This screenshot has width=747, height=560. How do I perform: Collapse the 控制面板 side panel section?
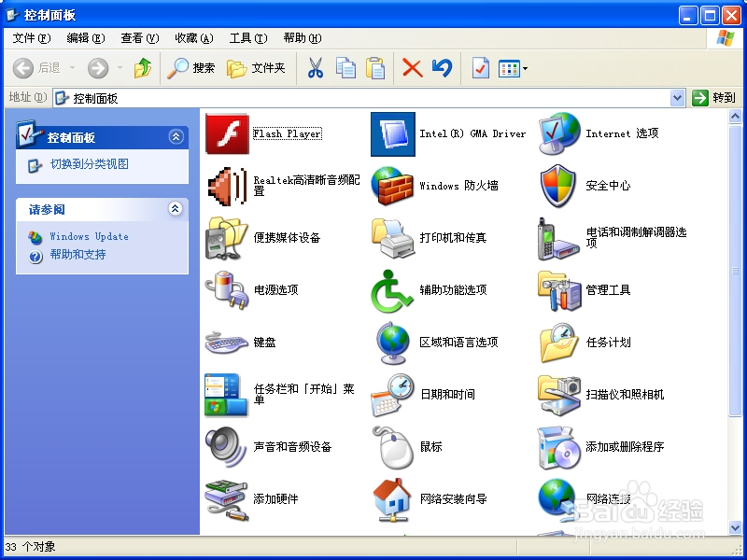point(176,137)
